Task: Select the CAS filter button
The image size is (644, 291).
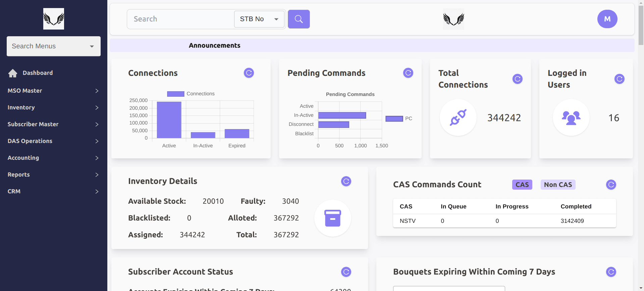Action: [522, 185]
